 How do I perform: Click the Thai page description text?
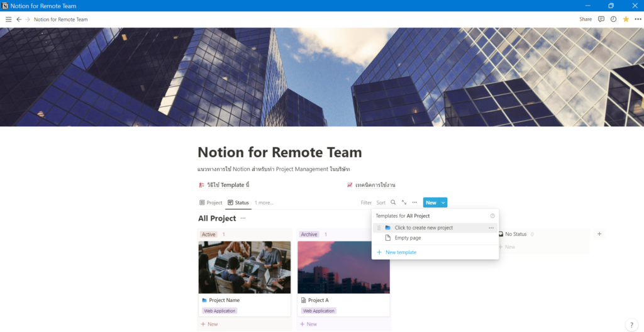coord(274,169)
